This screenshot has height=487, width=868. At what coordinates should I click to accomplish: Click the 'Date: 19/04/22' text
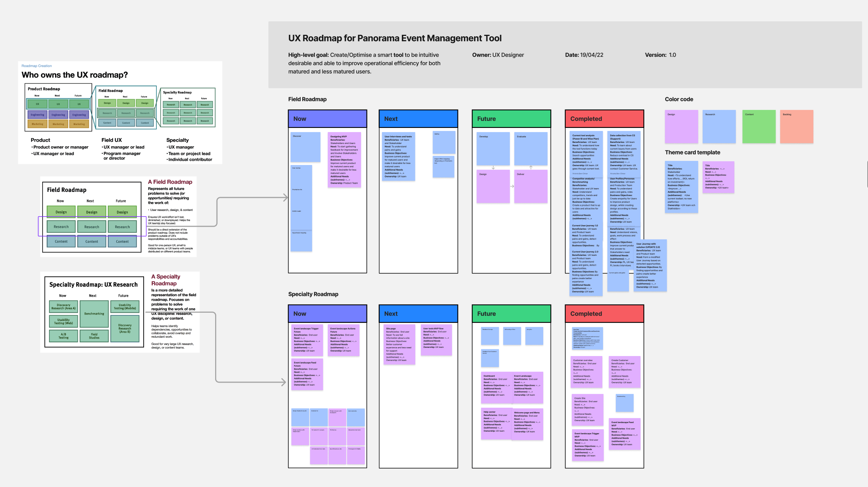click(x=584, y=55)
